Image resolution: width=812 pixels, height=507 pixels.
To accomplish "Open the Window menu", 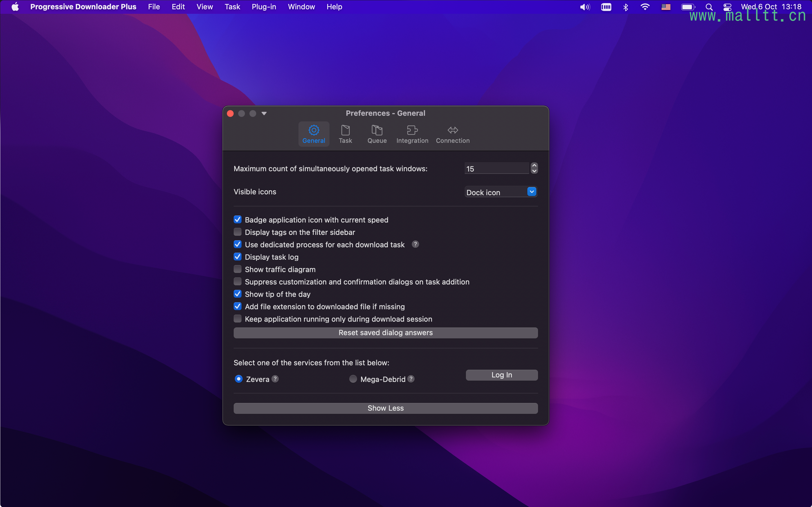I will (301, 7).
